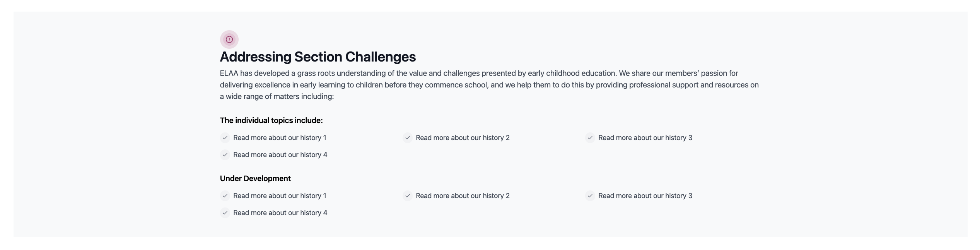This screenshot has width=980, height=250.
Task: Click checkmark icon beside history 4 under individual topics
Action: coord(225,155)
